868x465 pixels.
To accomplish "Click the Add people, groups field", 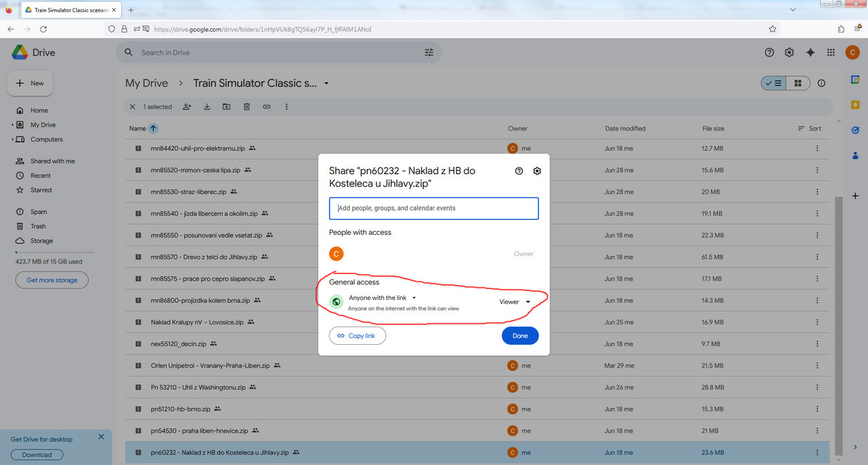I will [434, 208].
